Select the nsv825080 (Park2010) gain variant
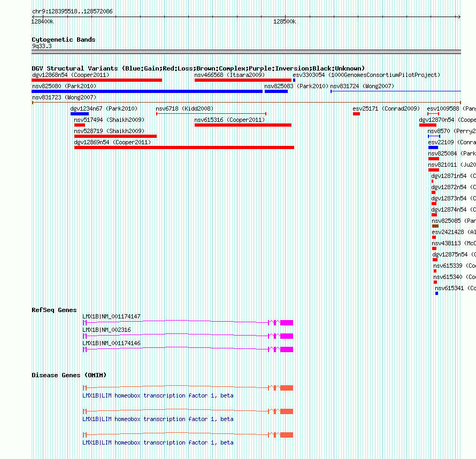 64,86
